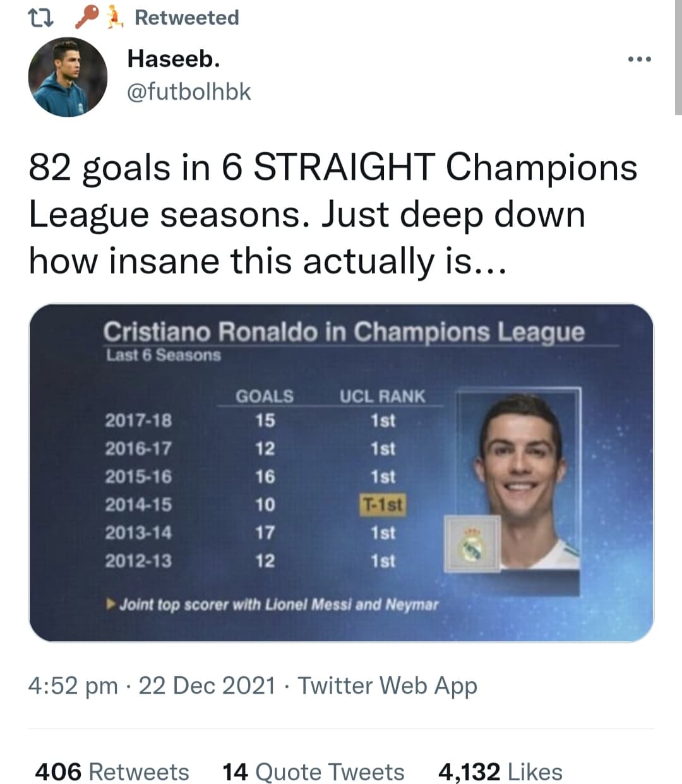
Task: View the 14 Quote Tweets list
Action: pyautogui.click(x=313, y=771)
